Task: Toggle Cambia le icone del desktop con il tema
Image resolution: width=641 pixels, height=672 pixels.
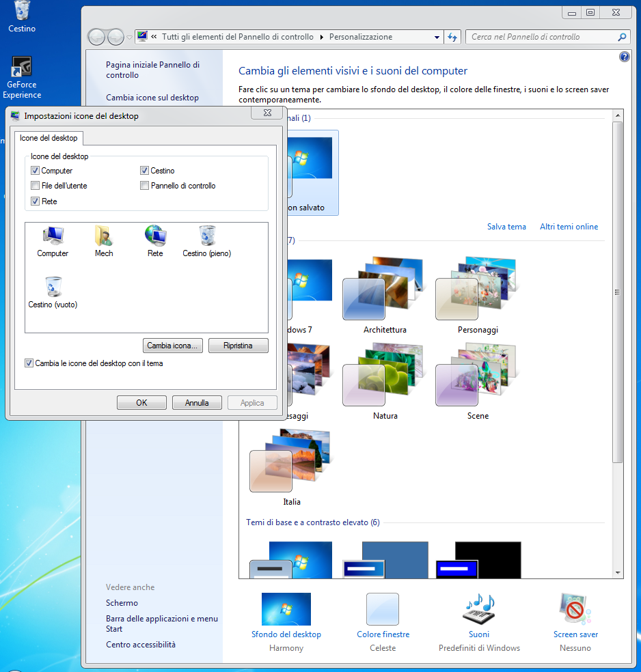Action: coord(29,363)
